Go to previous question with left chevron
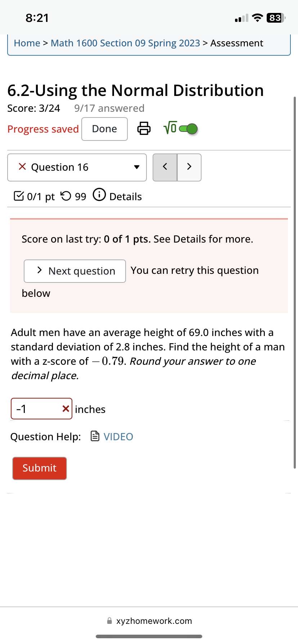 (x=165, y=167)
